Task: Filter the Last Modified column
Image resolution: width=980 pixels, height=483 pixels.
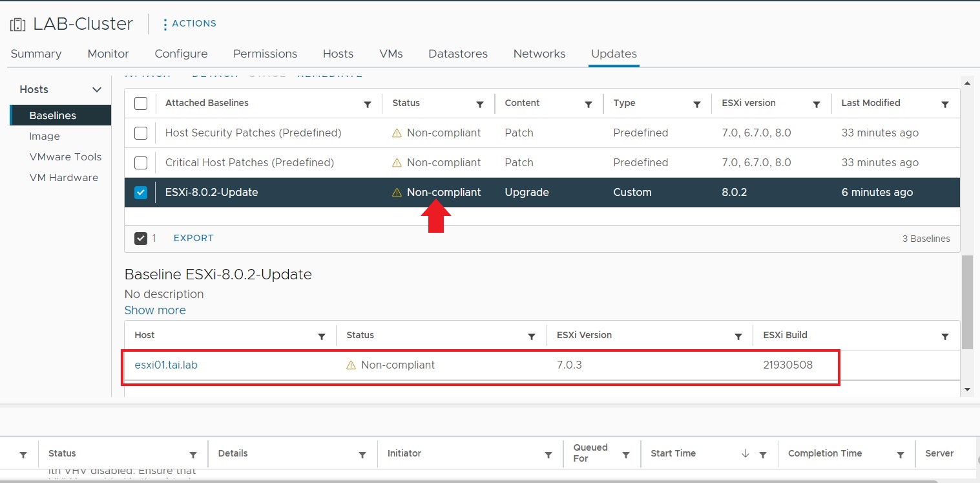Action: (x=945, y=104)
